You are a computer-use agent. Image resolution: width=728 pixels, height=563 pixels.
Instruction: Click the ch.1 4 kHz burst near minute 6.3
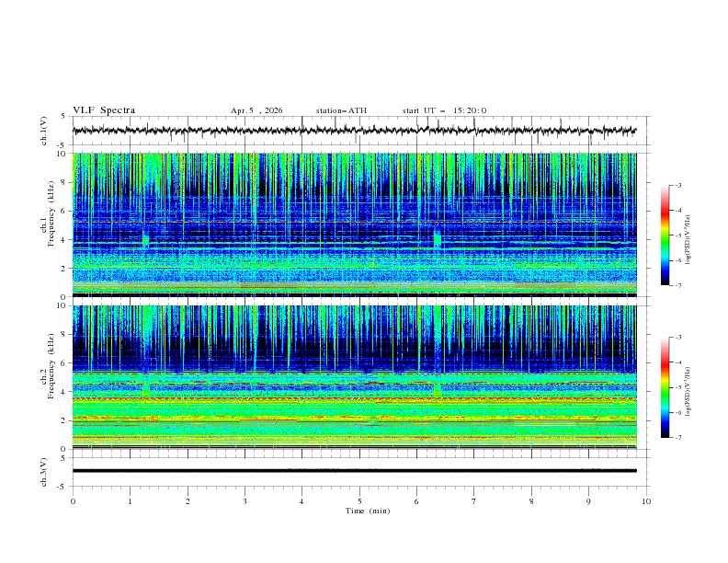click(x=437, y=238)
